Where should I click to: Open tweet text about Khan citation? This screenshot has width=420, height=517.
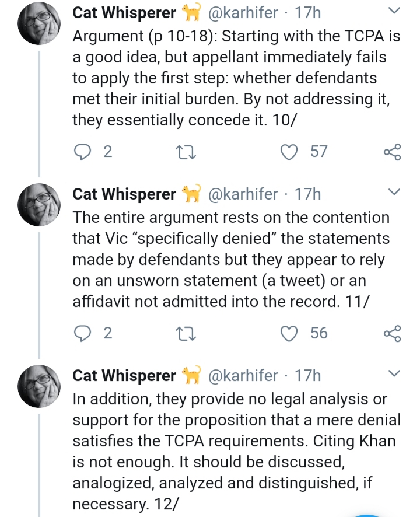tap(237, 452)
